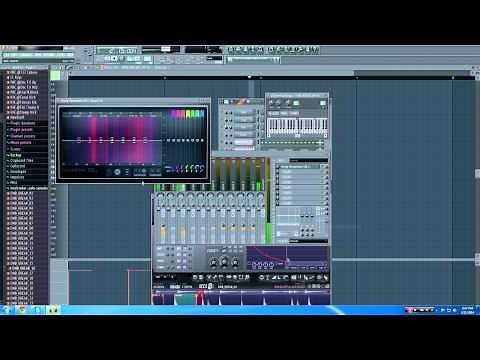Click first band level slider in EQ right panel
The width and height of the screenshot is (480, 360).
(169, 141)
